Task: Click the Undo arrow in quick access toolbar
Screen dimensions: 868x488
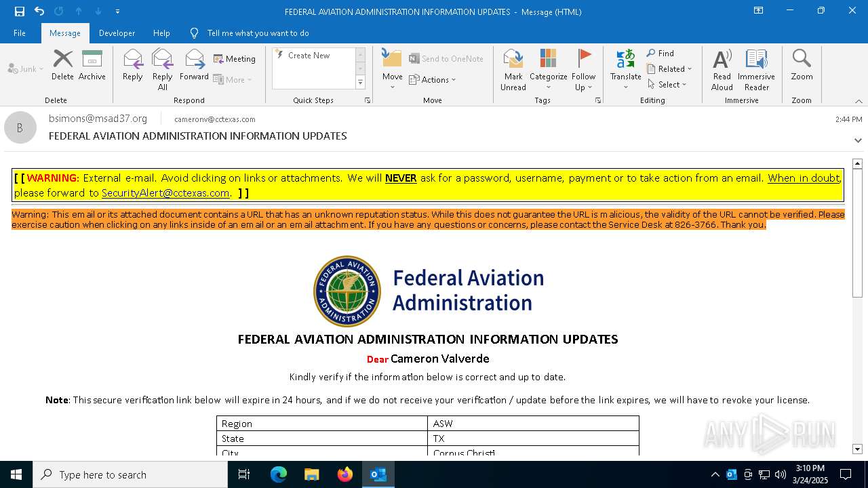Action: [x=39, y=12]
